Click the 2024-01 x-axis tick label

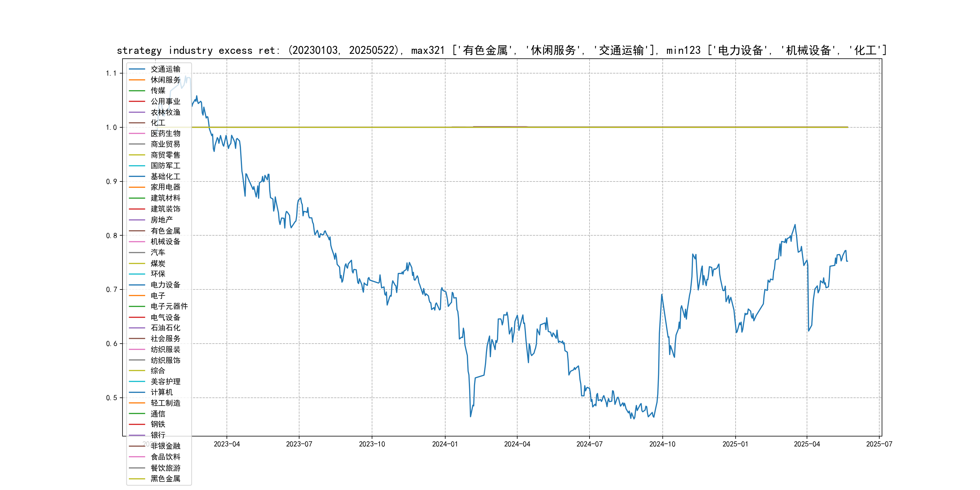pyautogui.click(x=445, y=444)
